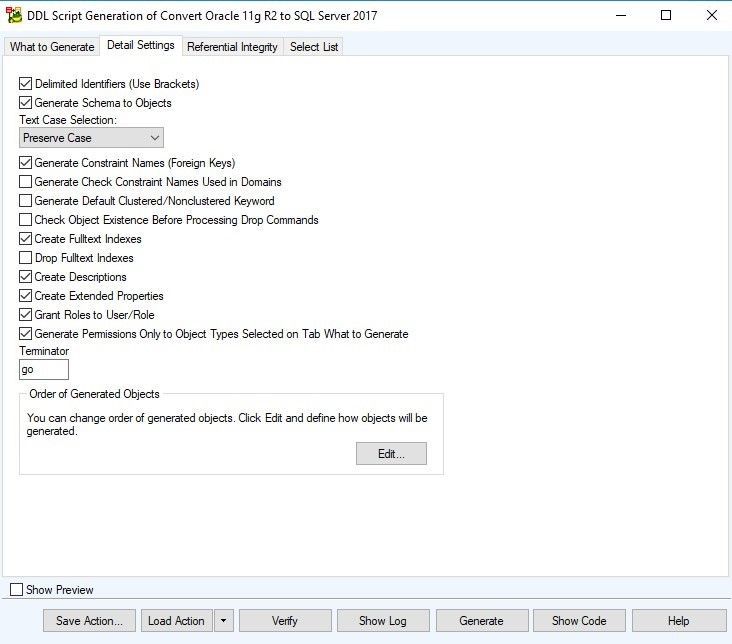Image resolution: width=732 pixels, height=644 pixels.
Task: Uncheck Delimited Identifiers (Use Brackets)
Action: coord(26,84)
